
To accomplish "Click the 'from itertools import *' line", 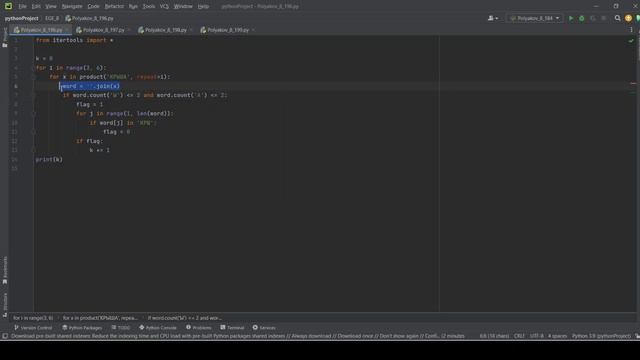I will [x=75, y=40].
